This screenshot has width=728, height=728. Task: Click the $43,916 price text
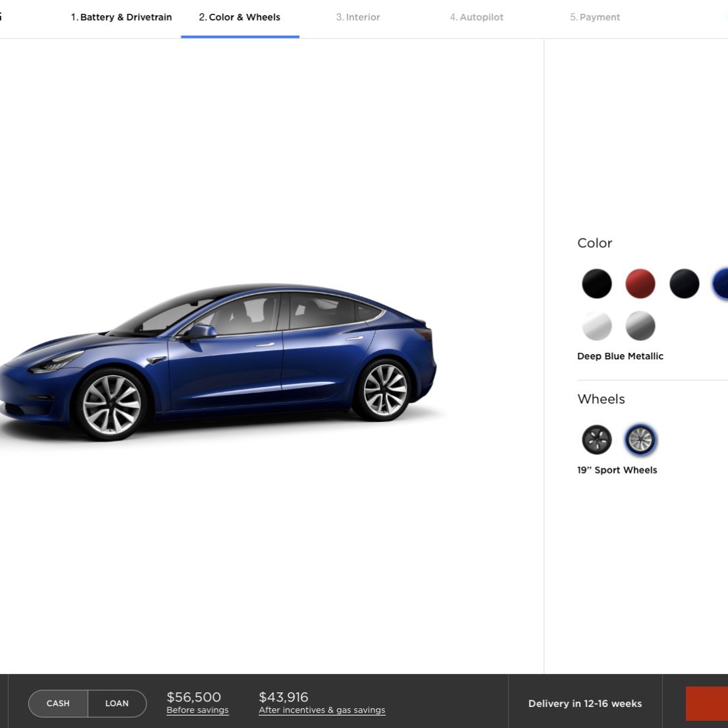[x=283, y=697]
